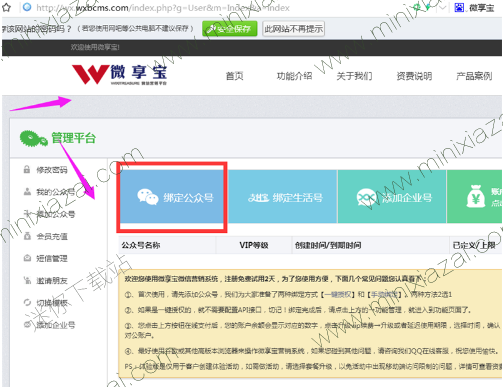Click the money bag icon beside 会员充值
Image resolution: width=503 pixels, height=387 pixels.
27,236
